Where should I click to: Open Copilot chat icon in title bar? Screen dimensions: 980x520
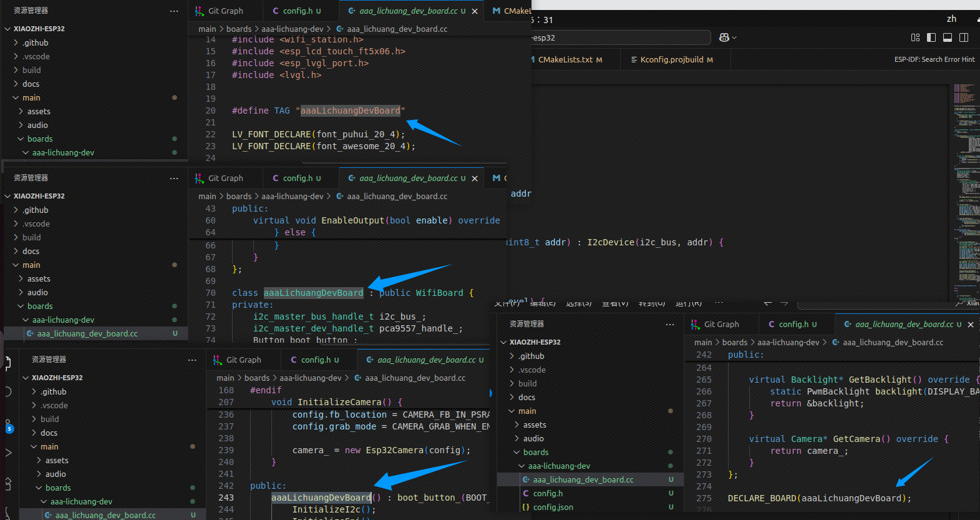724,37
